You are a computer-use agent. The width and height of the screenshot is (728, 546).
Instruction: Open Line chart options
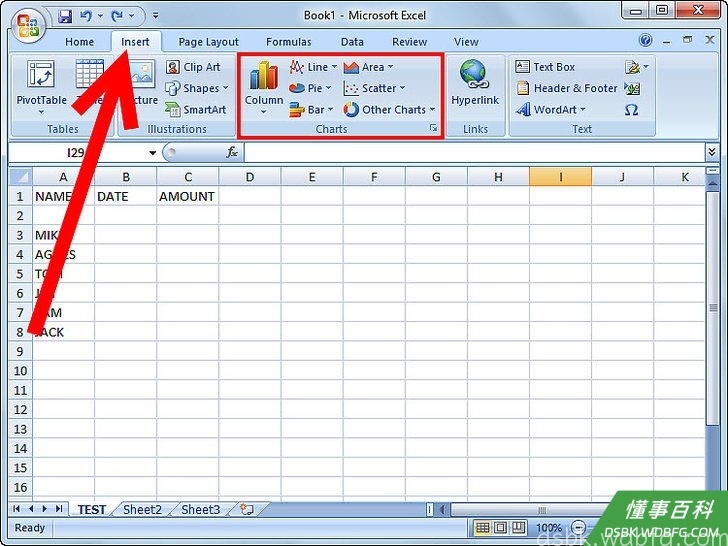click(313, 67)
